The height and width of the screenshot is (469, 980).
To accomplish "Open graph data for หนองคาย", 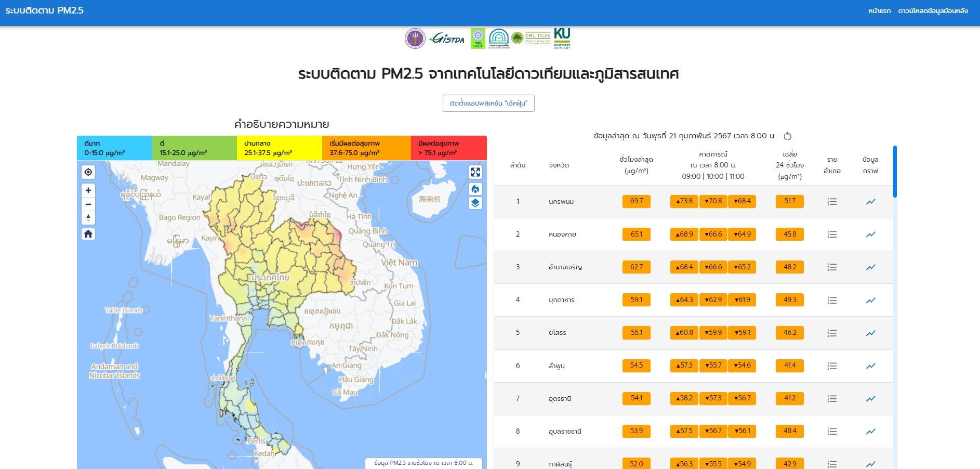I will pos(871,234).
